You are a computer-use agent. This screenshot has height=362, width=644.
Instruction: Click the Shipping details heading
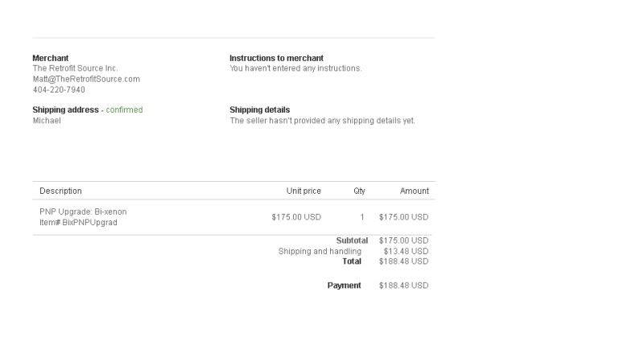[x=259, y=109]
